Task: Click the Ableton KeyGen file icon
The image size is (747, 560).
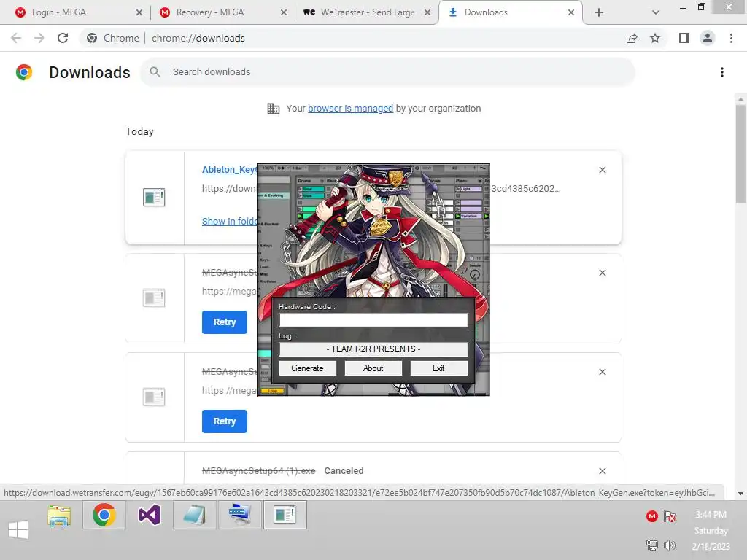Action: point(154,197)
